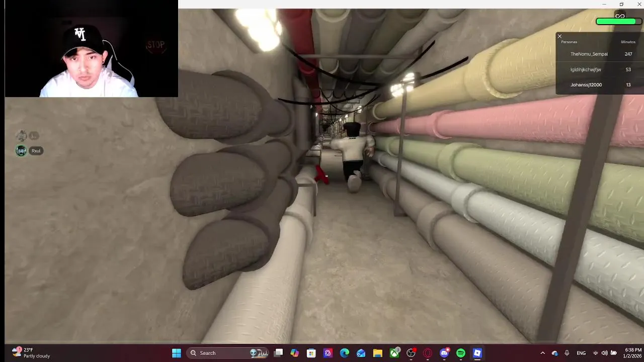Switch to Discord on taskbar
The width and height of the screenshot is (644, 362).
pyautogui.click(x=444, y=353)
